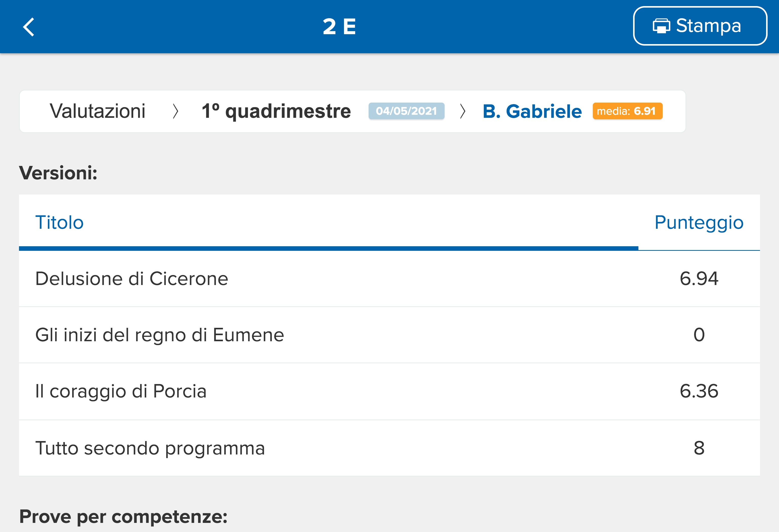This screenshot has width=779, height=532.
Task: Click the Prove per competenze heading
Action: coord(123,517)
